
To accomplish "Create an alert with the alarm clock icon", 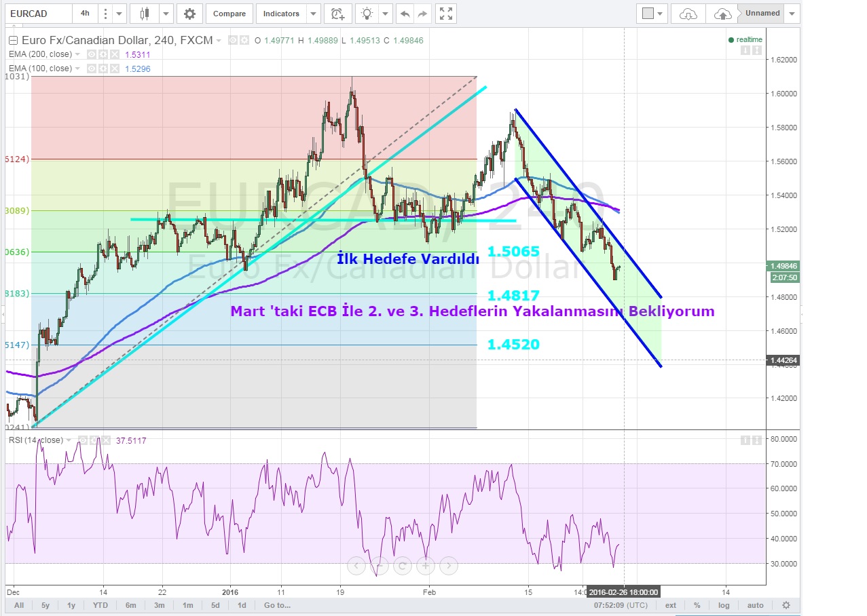I will pos(337,14).
